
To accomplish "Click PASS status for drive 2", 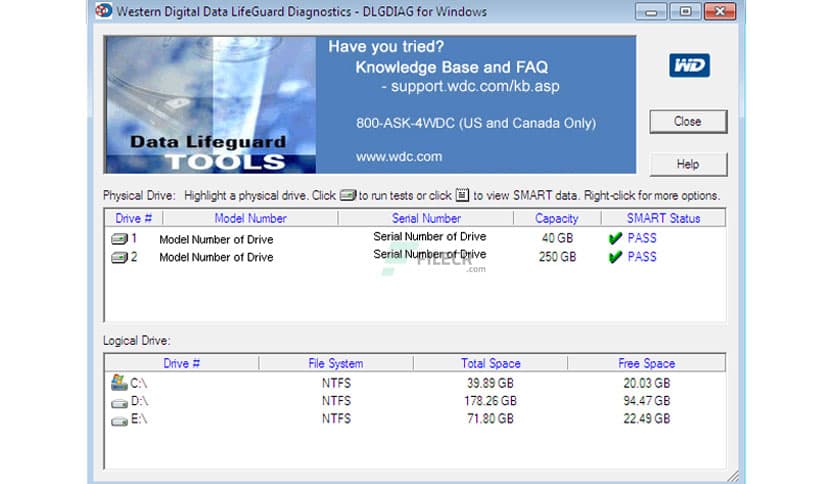I will tap(642, 257).
